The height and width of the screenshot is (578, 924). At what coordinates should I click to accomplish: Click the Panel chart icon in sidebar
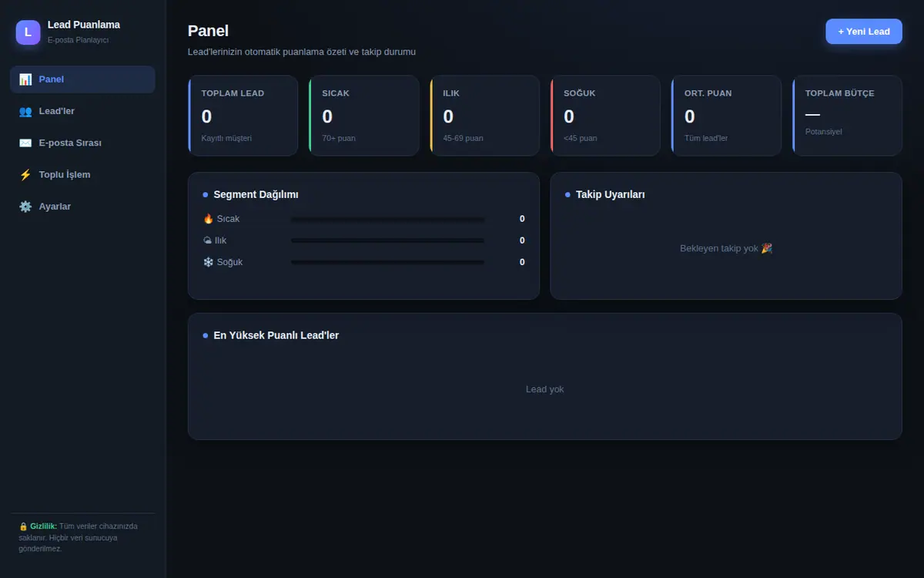coord(25,79)
